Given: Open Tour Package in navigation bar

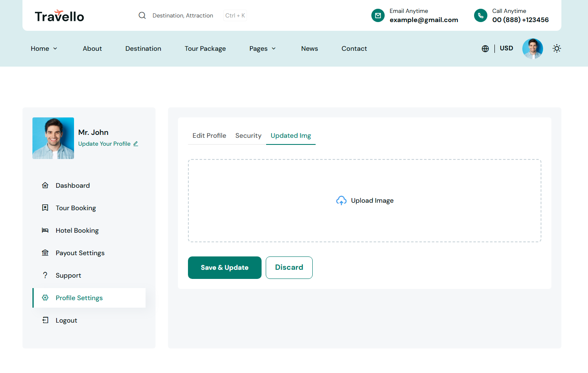Looking at the screenshot, I should [205, 49].
